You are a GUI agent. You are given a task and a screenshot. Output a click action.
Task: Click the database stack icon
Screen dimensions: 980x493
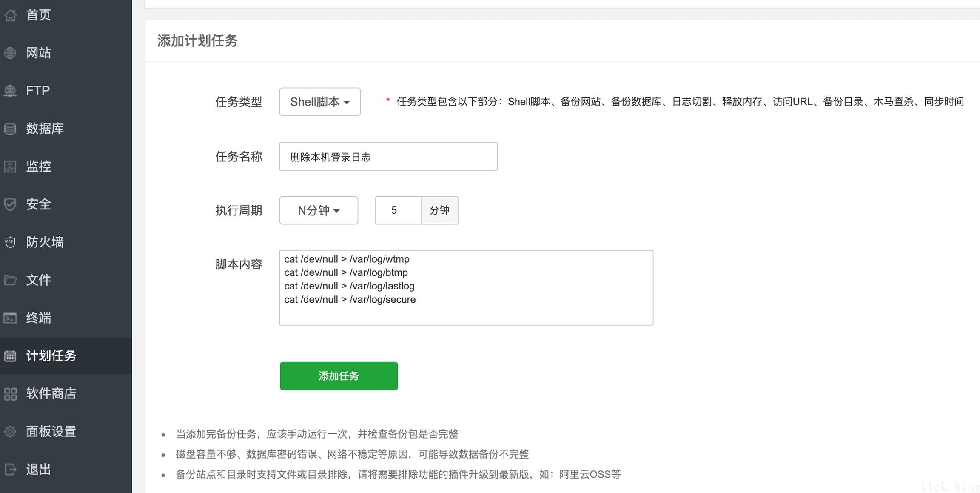click(x=10, y=129)
